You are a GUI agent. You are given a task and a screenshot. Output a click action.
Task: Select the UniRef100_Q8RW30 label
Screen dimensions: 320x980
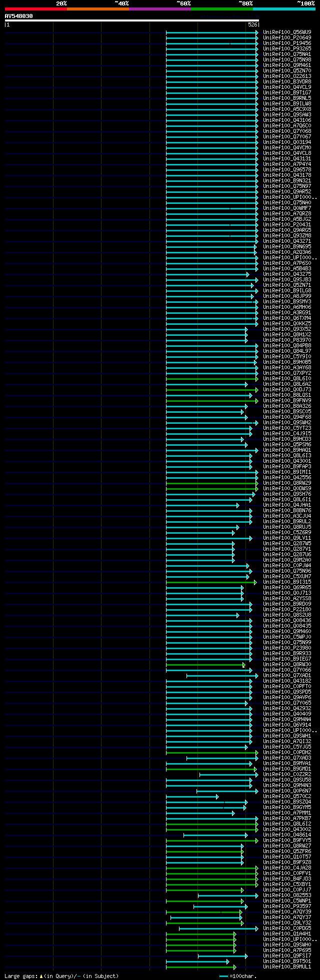point(287,664)
